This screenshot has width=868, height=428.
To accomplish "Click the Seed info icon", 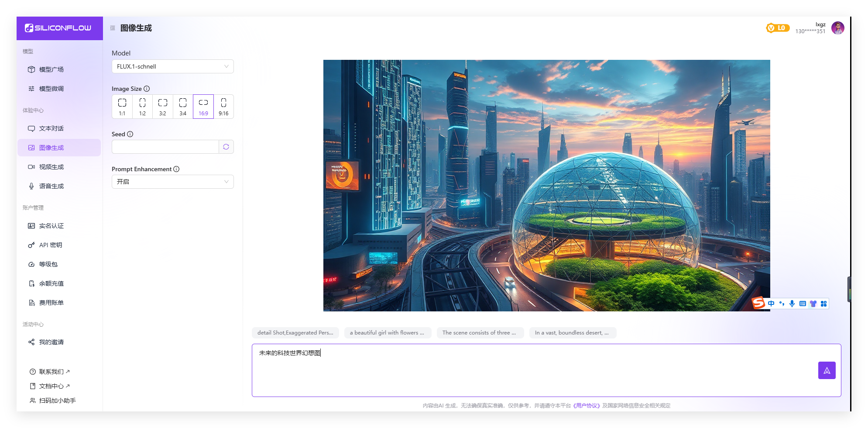I will point(130,134).
